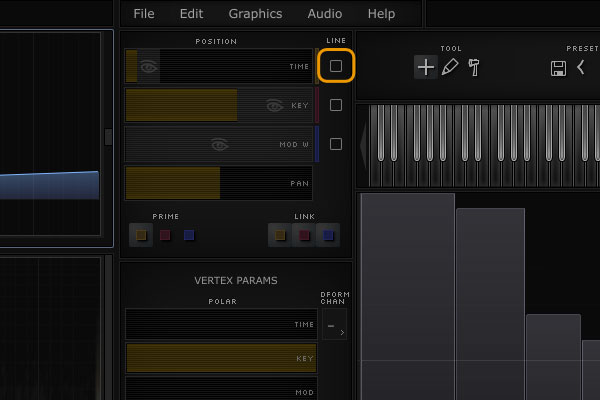Toggle the yellow Prime button
600x400 pixels.
pyautogui.click(x=141, y=235)
